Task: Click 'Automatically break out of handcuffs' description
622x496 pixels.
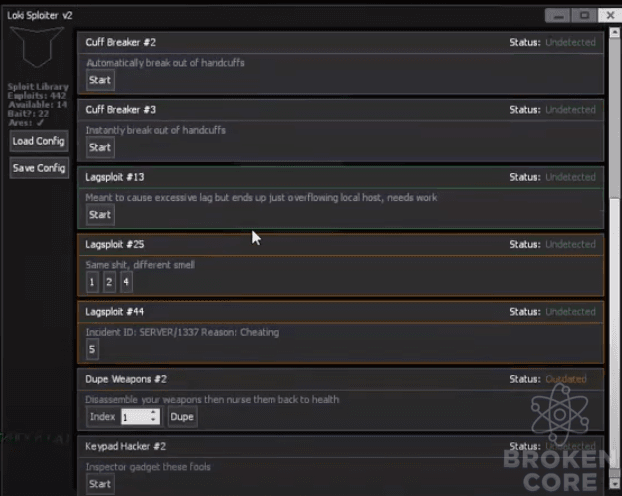Action: tap(165, 63)
